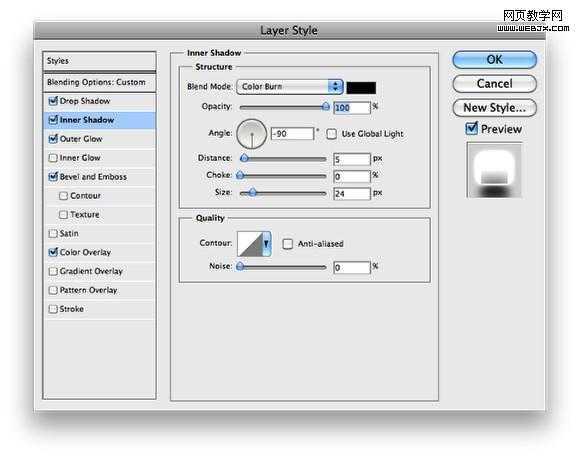Toggle Use Global Light checkbox
The image size is (580, 458).
point(331,134)
